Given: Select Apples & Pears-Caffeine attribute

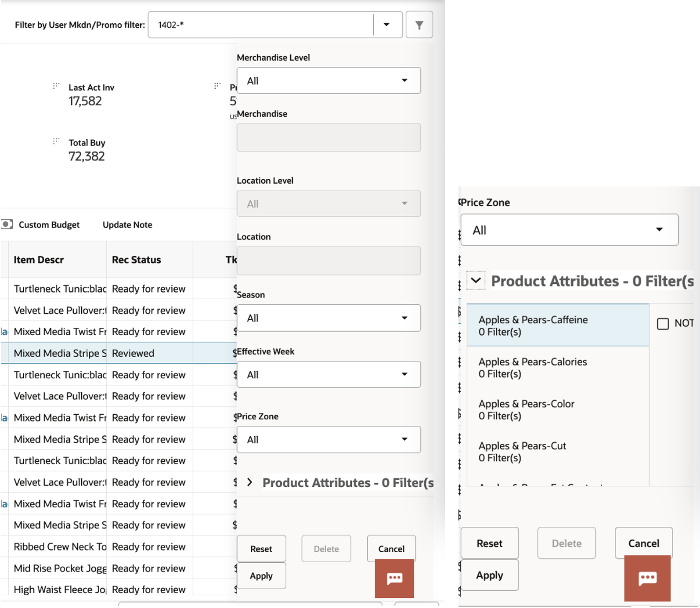Looking at the screenshot, I should click(x=558, y=325).
